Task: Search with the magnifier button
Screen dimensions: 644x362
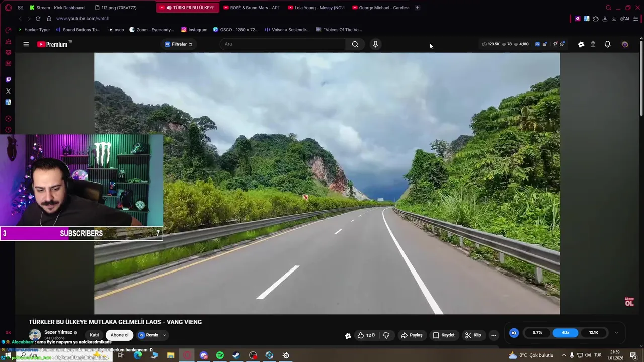Action: (355, 44)
